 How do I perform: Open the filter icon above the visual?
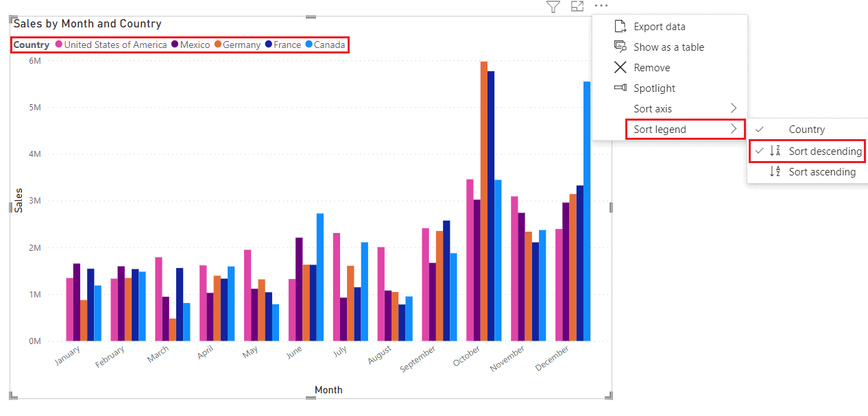coord(553,6)
